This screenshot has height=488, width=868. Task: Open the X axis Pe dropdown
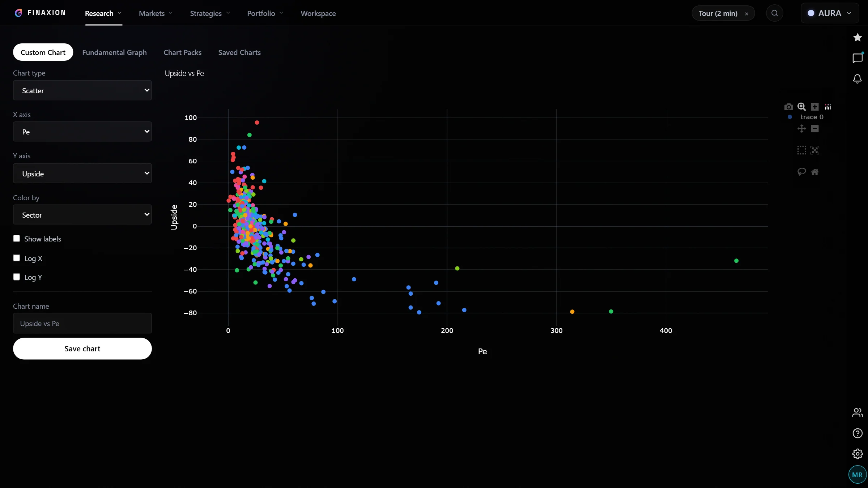(82, 132)
